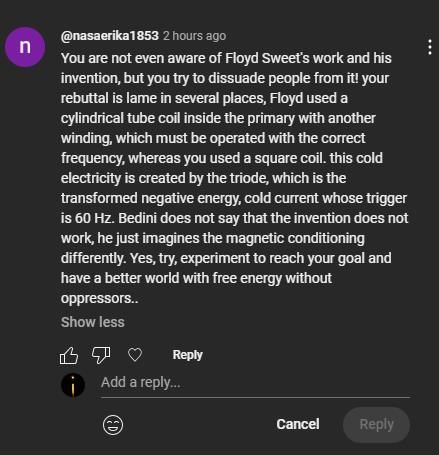
Task: Give the comment a creator heart
Action: [135, 355]
